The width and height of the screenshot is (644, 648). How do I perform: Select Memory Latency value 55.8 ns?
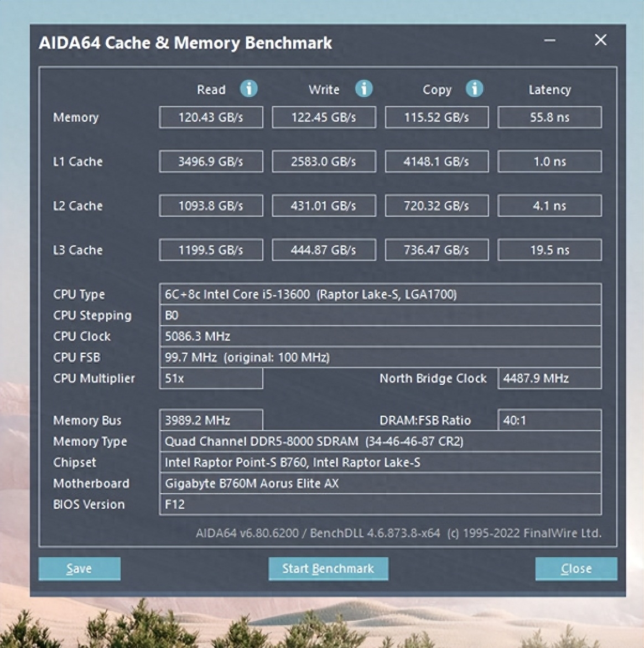[x=550, y=117]
